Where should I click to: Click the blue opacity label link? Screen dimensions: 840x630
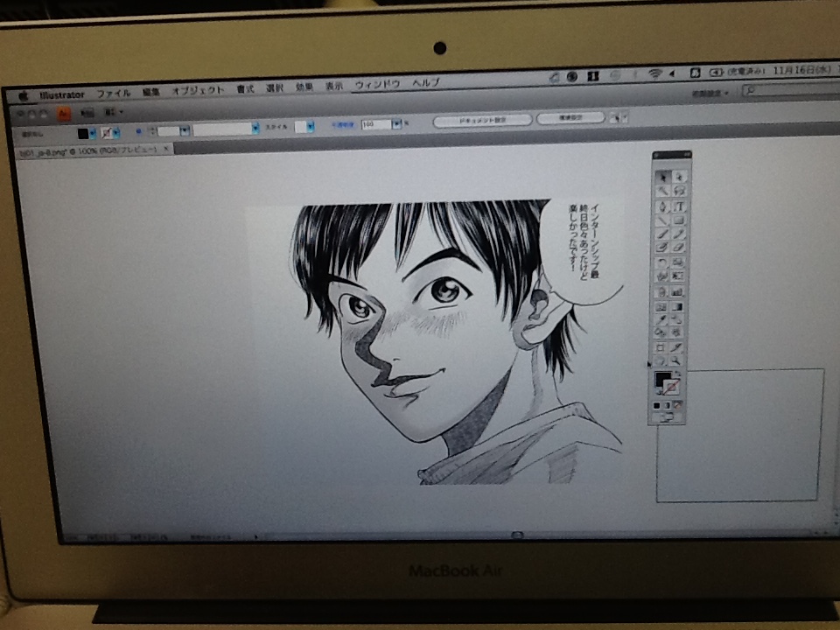click(343, 125)
